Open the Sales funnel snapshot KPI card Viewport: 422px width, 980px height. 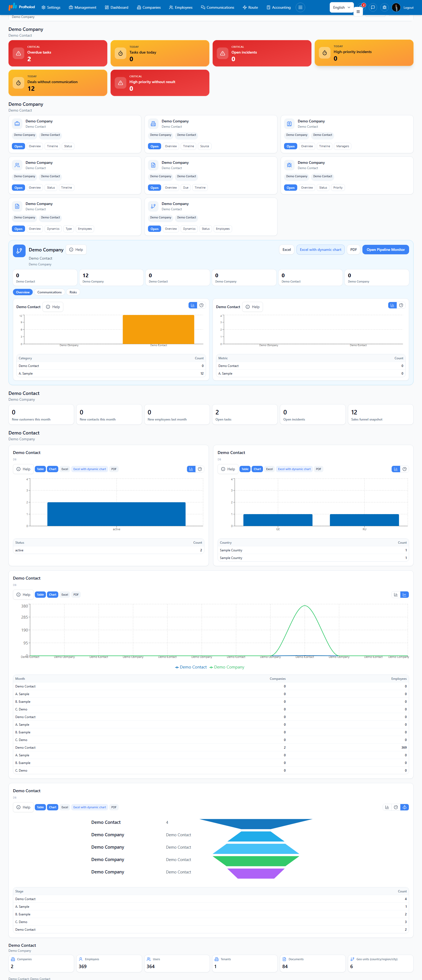(380, 414)
